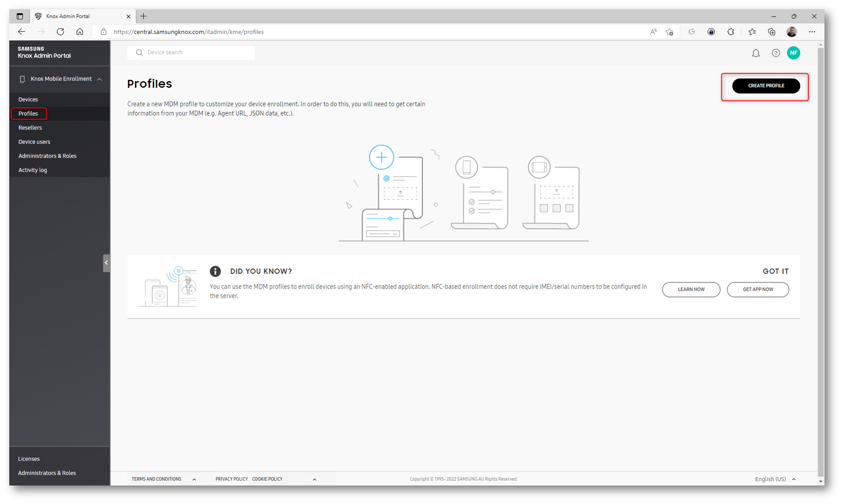Open the NF user account avatar
The image size is (843, 504).
(793, 53)
